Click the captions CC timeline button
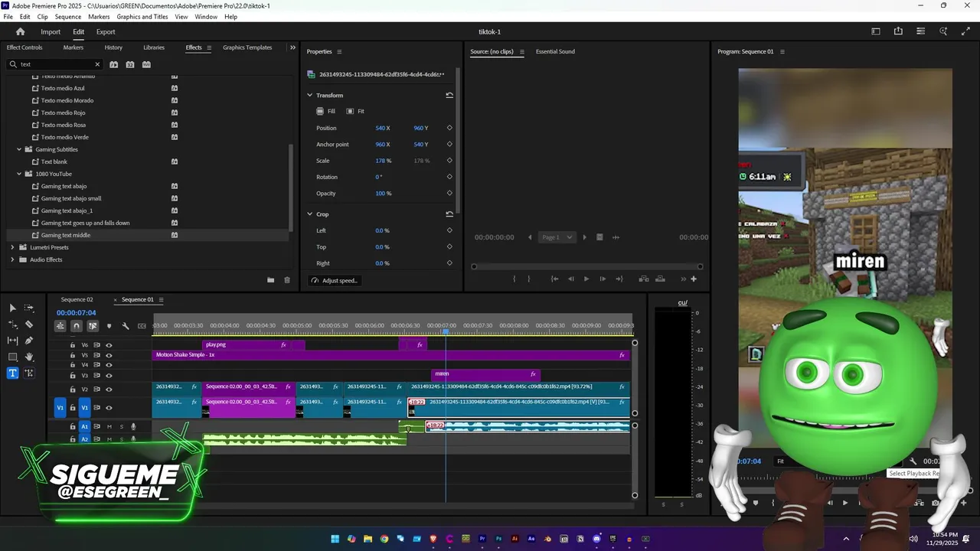 (x=142, y=326)
